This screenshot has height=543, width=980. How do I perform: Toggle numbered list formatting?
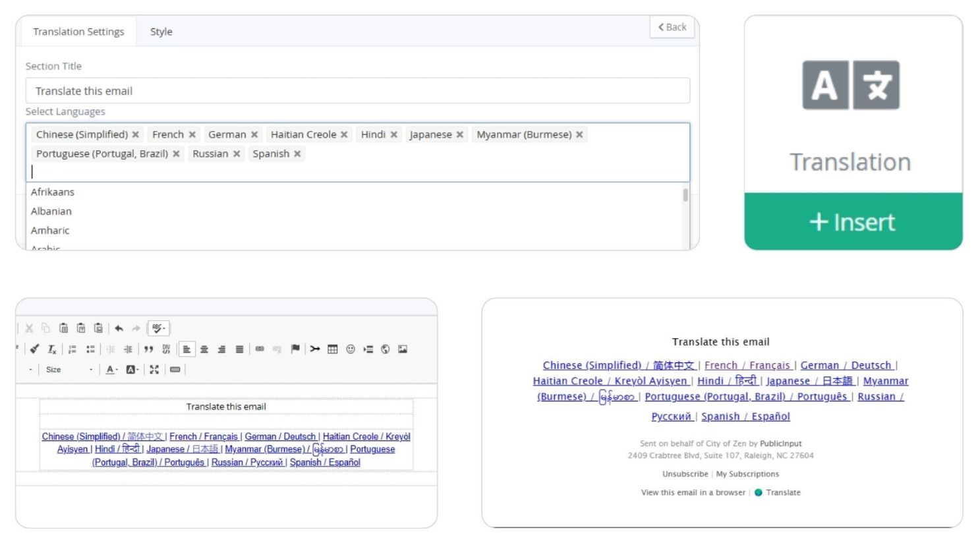(72, 349)
